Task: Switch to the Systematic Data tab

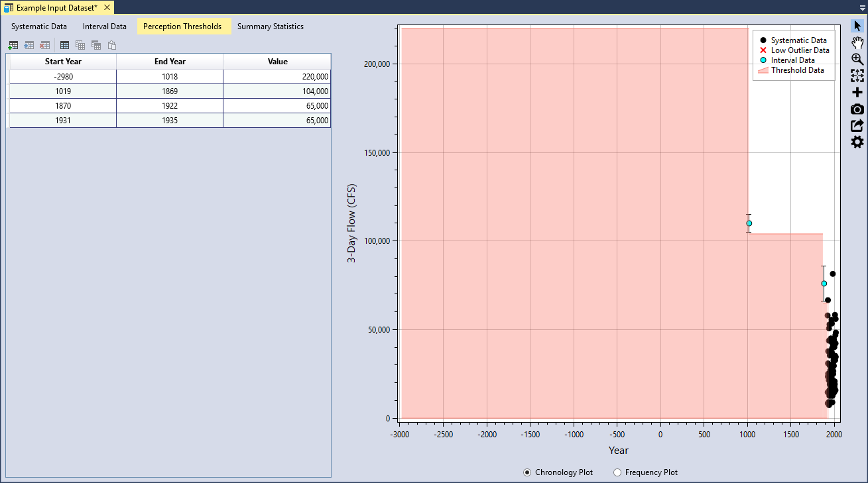Action: click(39, 27)
